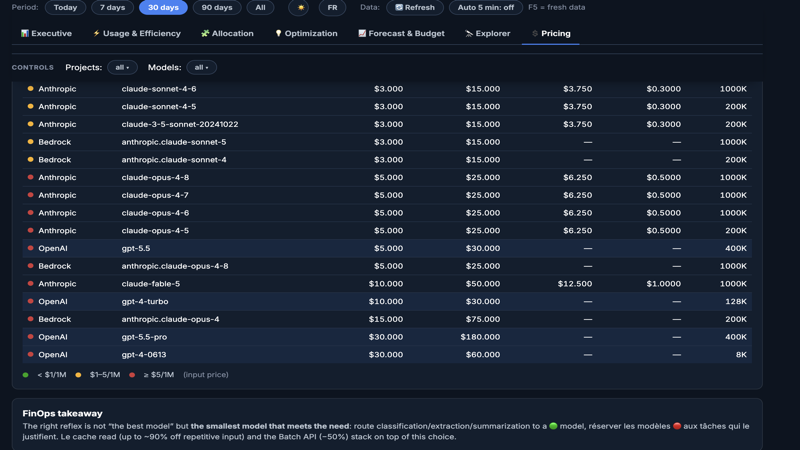Click $60.000 output price of gpt-4-0613
The height and width of the screenshot is (450, 800).
[483, 355]
